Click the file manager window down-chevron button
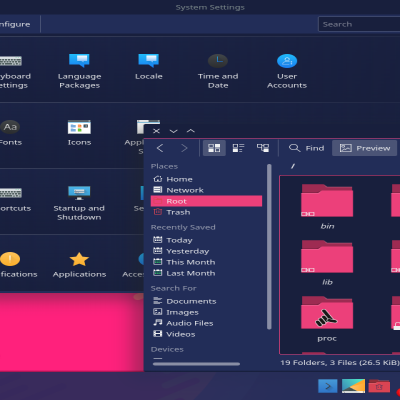 tap(173, 131)
